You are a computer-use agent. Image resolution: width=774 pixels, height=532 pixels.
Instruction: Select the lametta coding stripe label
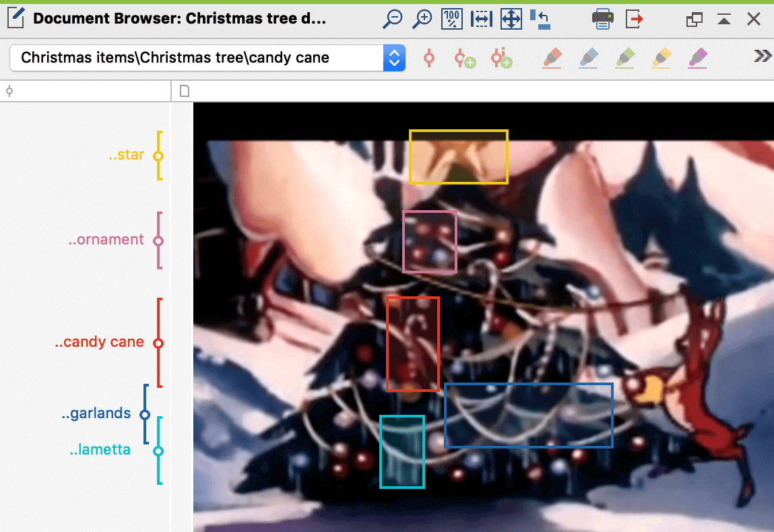[100, 450]
